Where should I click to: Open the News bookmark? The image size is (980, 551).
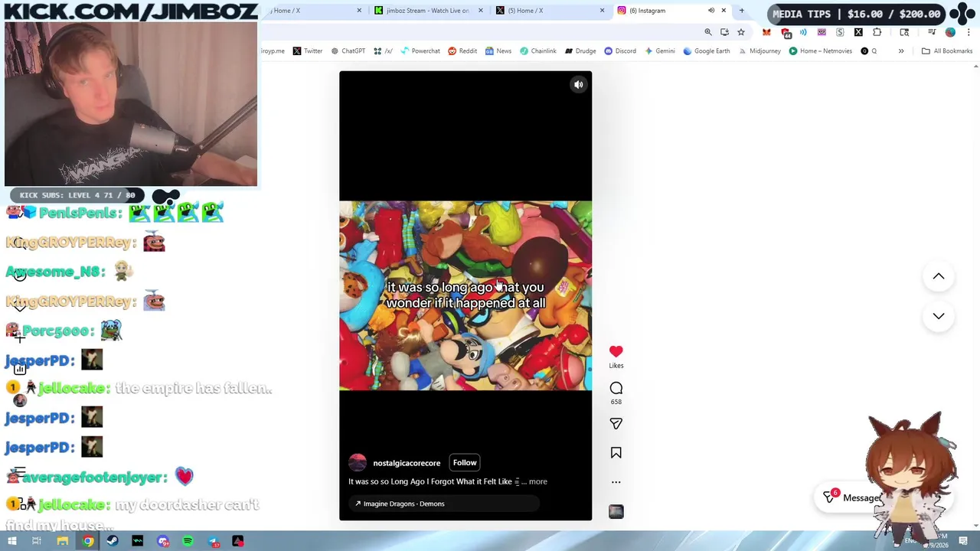[498, 51]
